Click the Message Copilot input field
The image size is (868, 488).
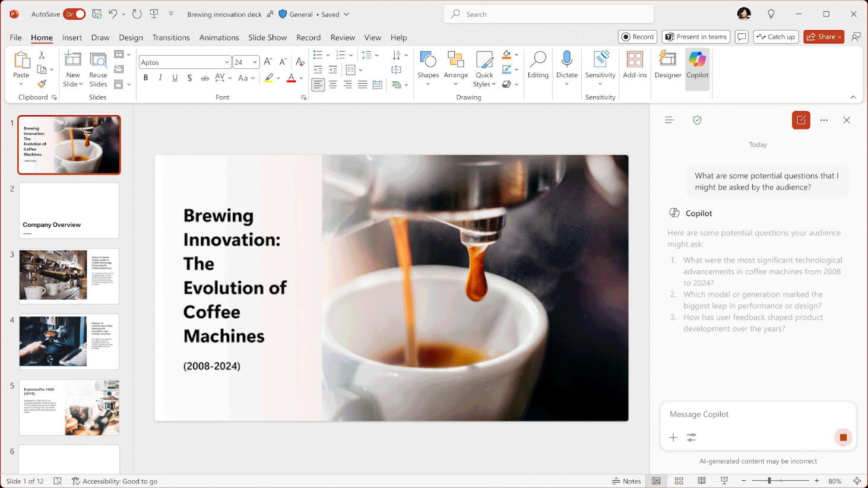tap(758, 414)
